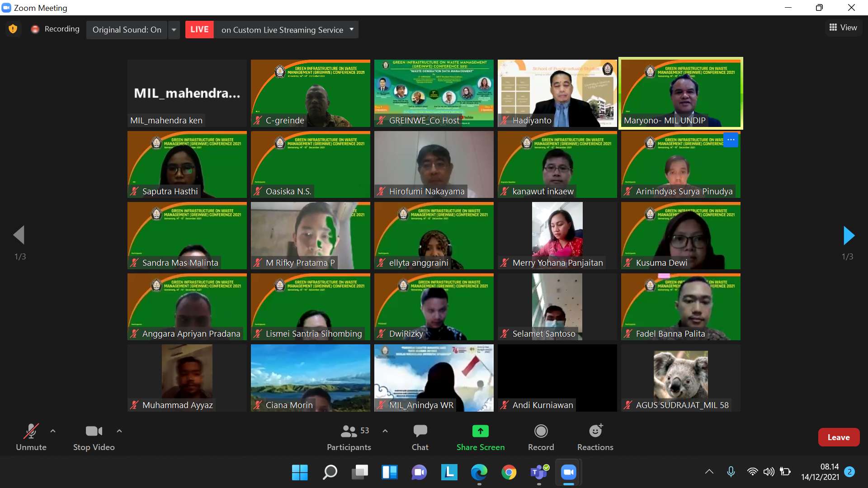This screenshot has width=868, height=488.
Task: Open the Reactions menu icon
Action: click(595, 432)
